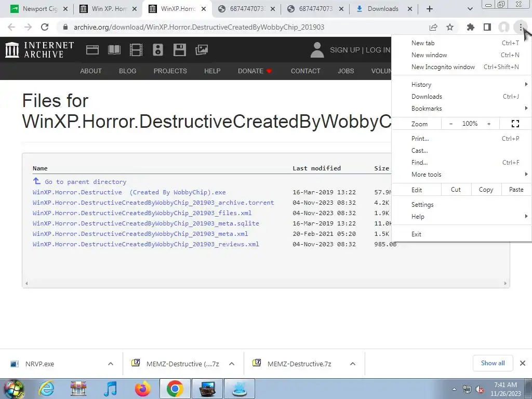The image size is (532, 399).
Task: Click the taskbar clock showing 7:41 AM
Action: click(x=506, y=389)
